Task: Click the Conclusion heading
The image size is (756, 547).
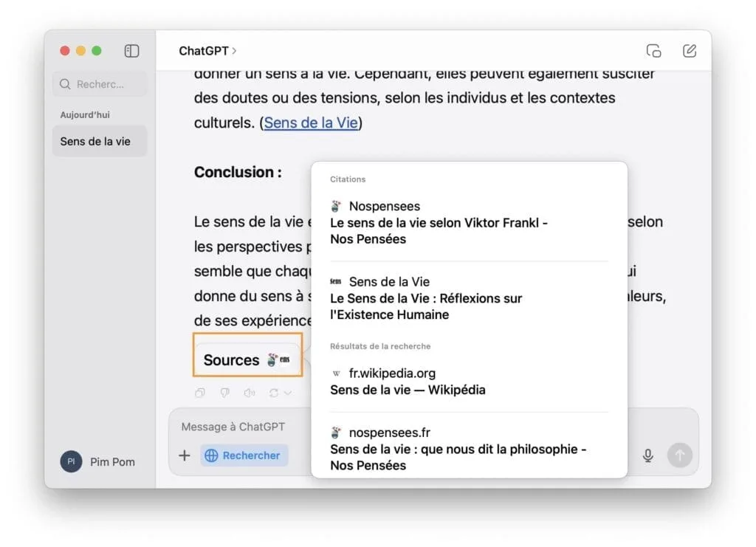Action: [x=238, y=172]
